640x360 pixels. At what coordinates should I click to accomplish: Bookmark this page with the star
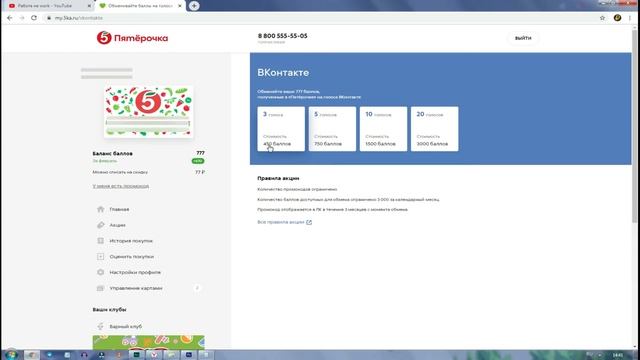pyautogui.click(x=602, y=18)
